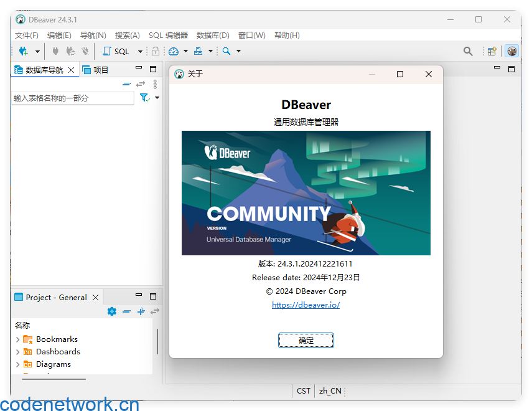Screen dimensions: 532x411
Task: Maximize the database navigator panel
Action: [x=153, y=69]
